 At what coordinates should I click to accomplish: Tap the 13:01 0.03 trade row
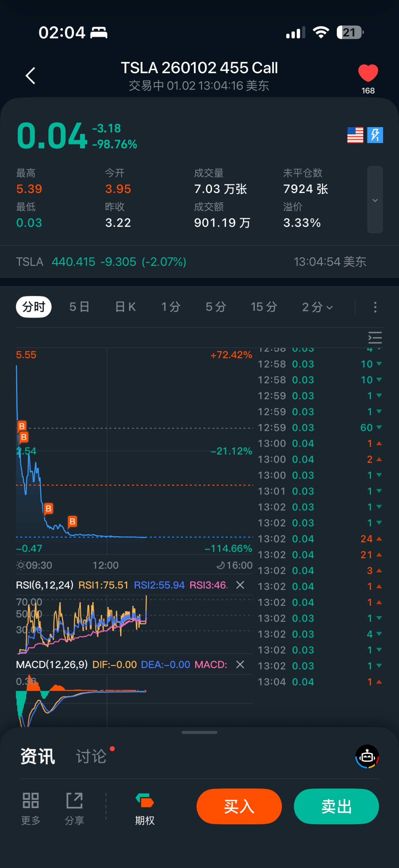pyautogui.click(x=320, y=491)
